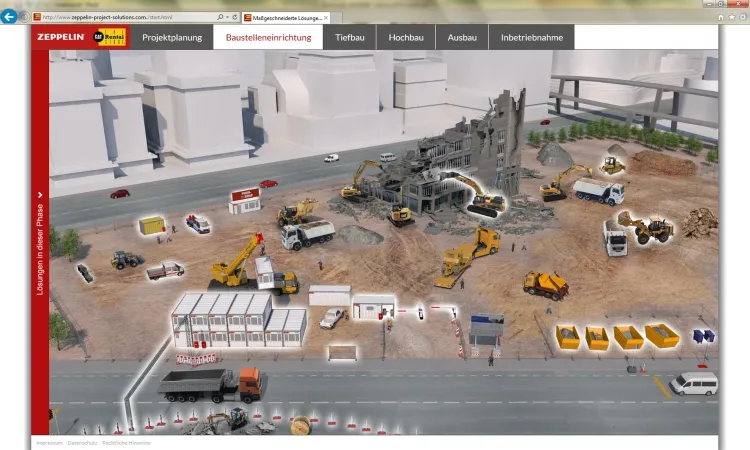The height and width of the screenshot is (450, 750).
Task: Close the 'Maßgeschneiderte Lösunge...' browser tab
Action: point(325,17)
